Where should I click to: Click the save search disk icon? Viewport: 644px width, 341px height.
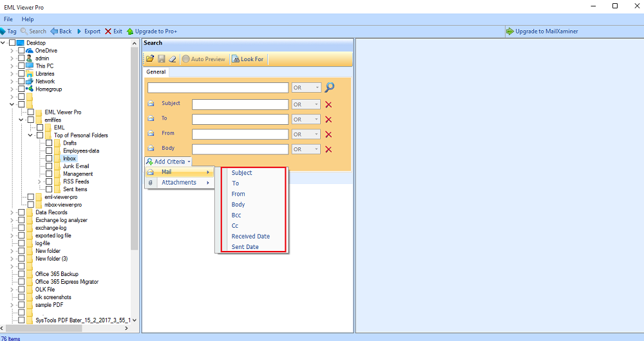[x=162, y=59]
